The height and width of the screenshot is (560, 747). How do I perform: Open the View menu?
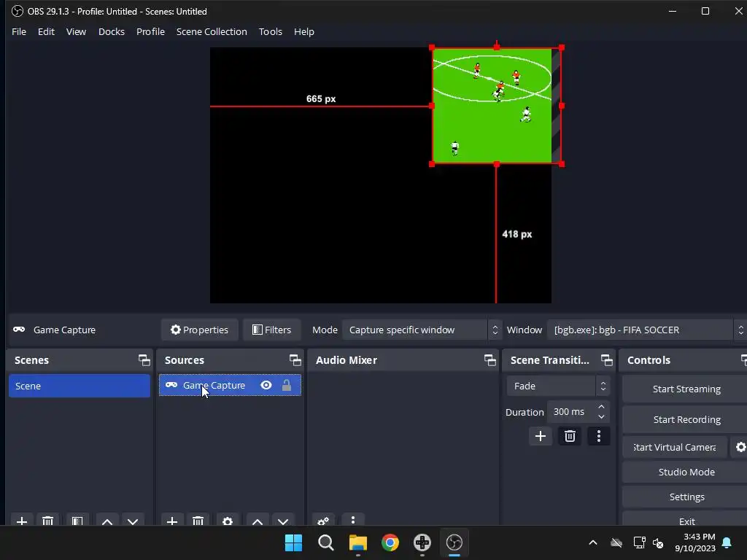click(76, 31)
